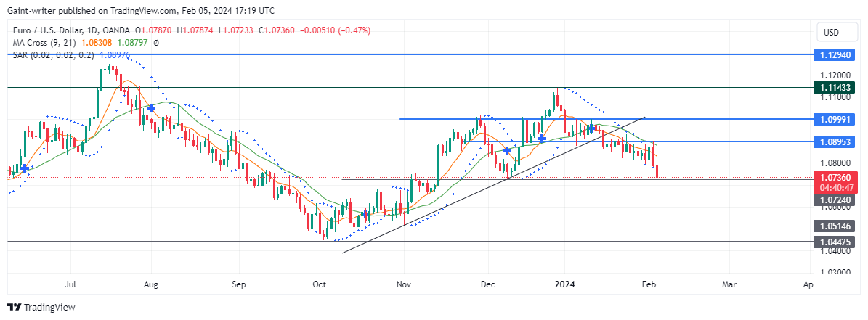Click the 1.08000 price scale tick
The height and width of the screenshot is (320, 868).
point(834,163)
